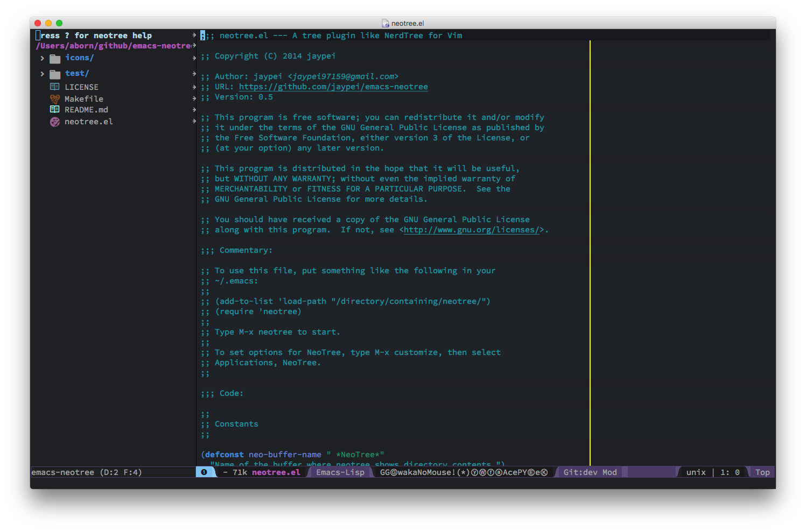Click the 71k buffer size in mode line

[x=240, y=472]
